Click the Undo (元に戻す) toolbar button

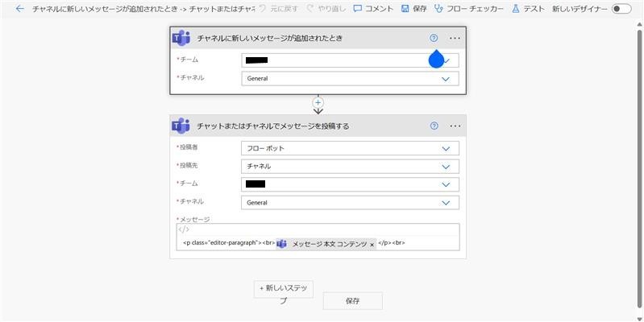pos(279,9)
